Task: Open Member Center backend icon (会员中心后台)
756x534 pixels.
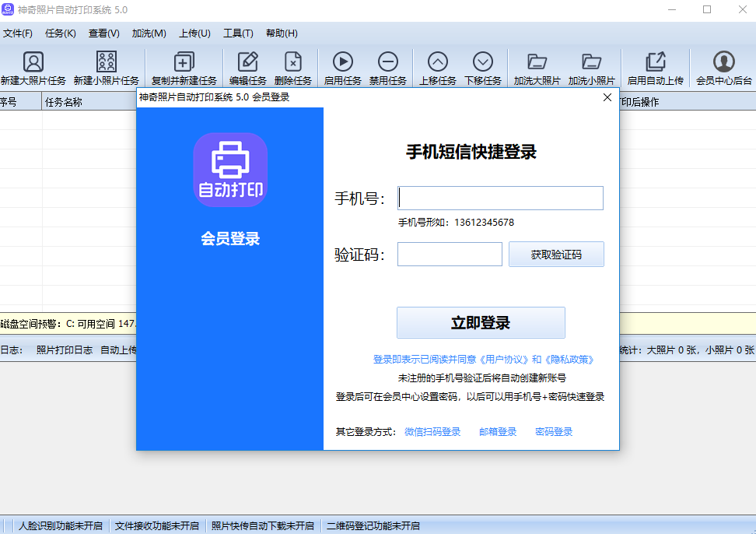Action: click(724, 62)
